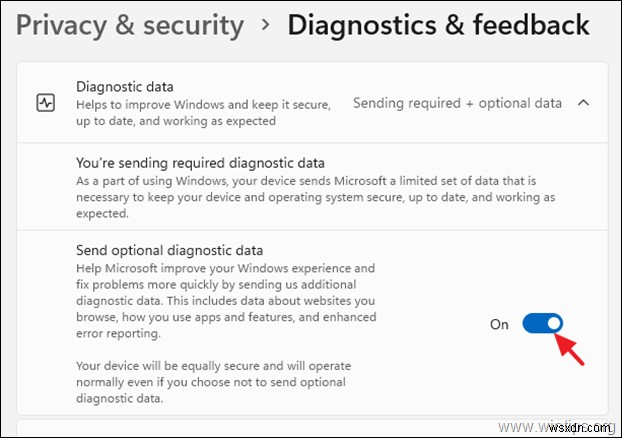This screenshot has height=438, width=622.
Task: Click 'You're sending required diagnostic data' heading
Action: 200,162
